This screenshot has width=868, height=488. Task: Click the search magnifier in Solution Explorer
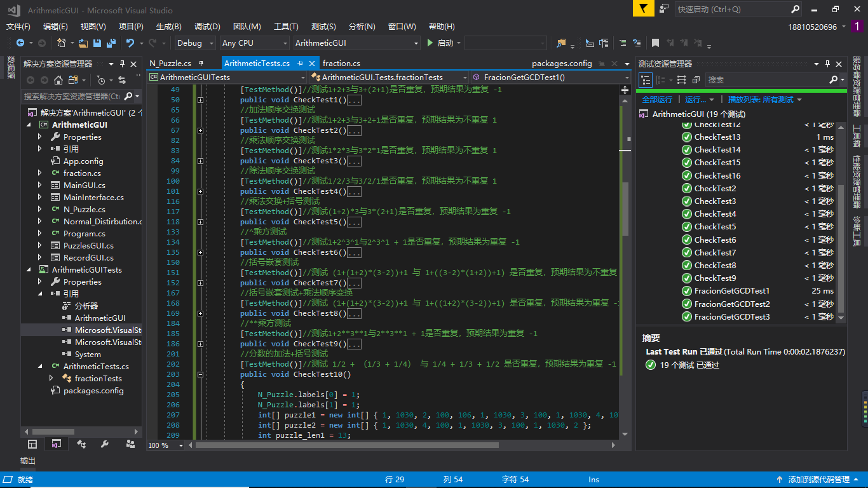pos(128,96)
